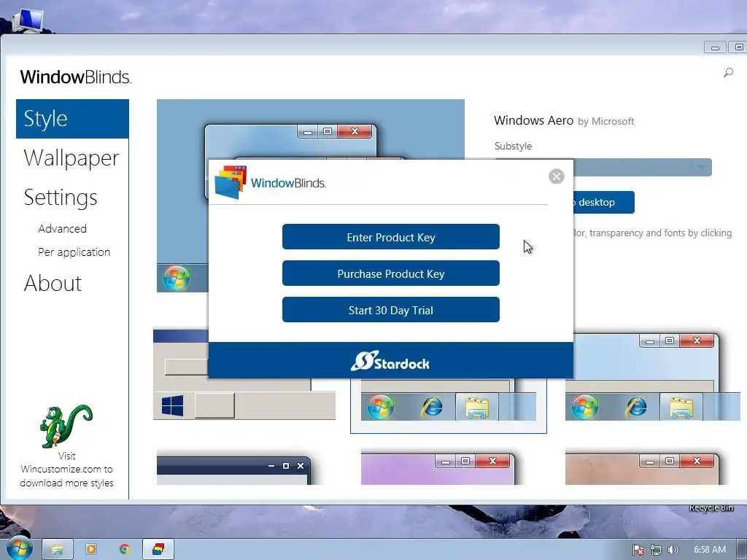Click the Stardock logo in dialog footer
The width and height of the screenshot is (747, 560).
pos(390,361)
